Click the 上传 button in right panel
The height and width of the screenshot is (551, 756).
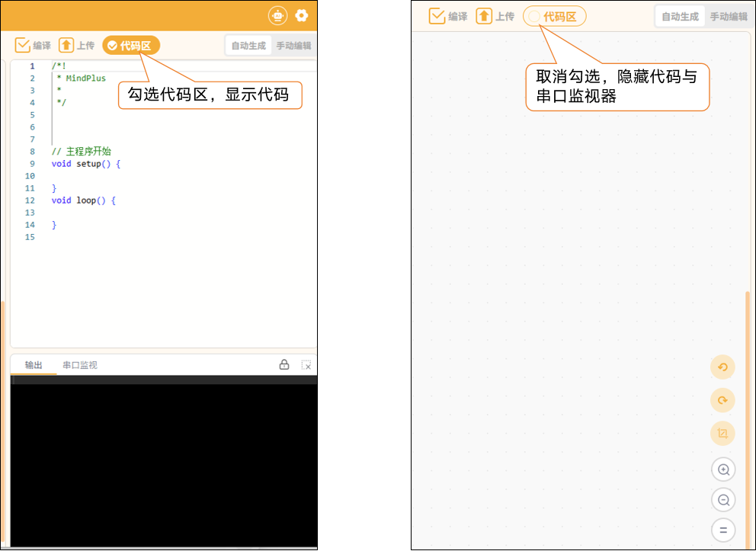pyautogui.click(x=495, y=17)
